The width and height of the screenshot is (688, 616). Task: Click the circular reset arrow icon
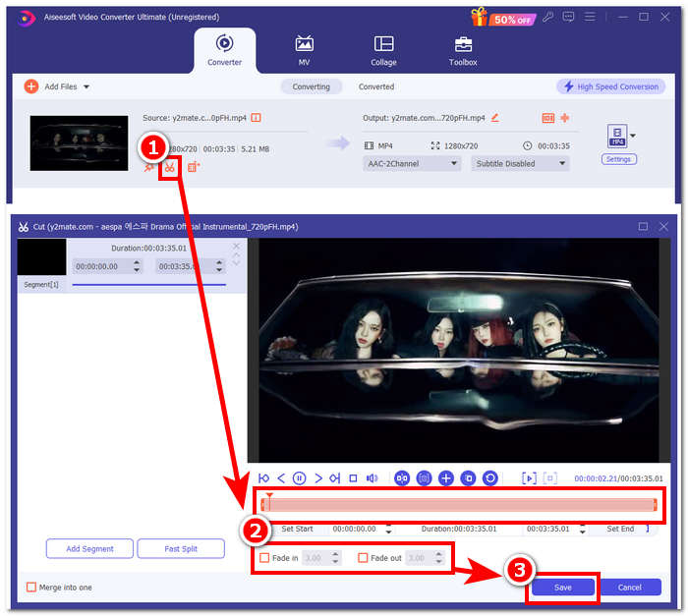[489, 478]
